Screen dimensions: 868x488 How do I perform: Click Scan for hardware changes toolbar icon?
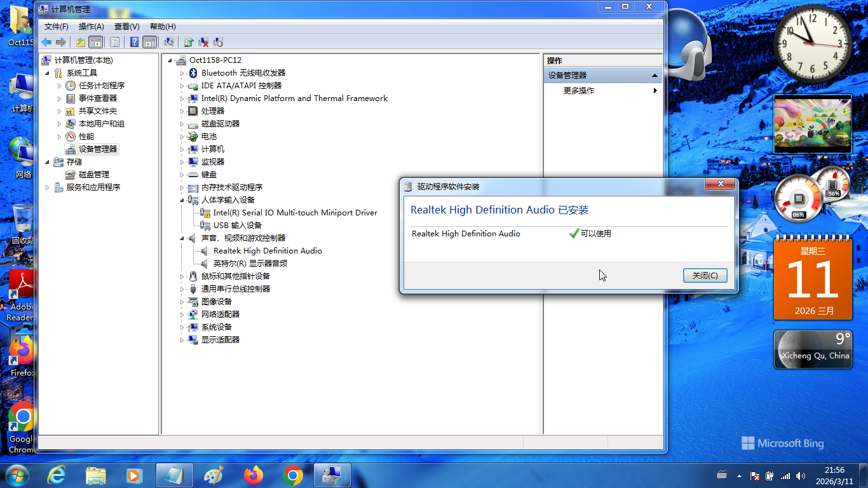(169, 42)
